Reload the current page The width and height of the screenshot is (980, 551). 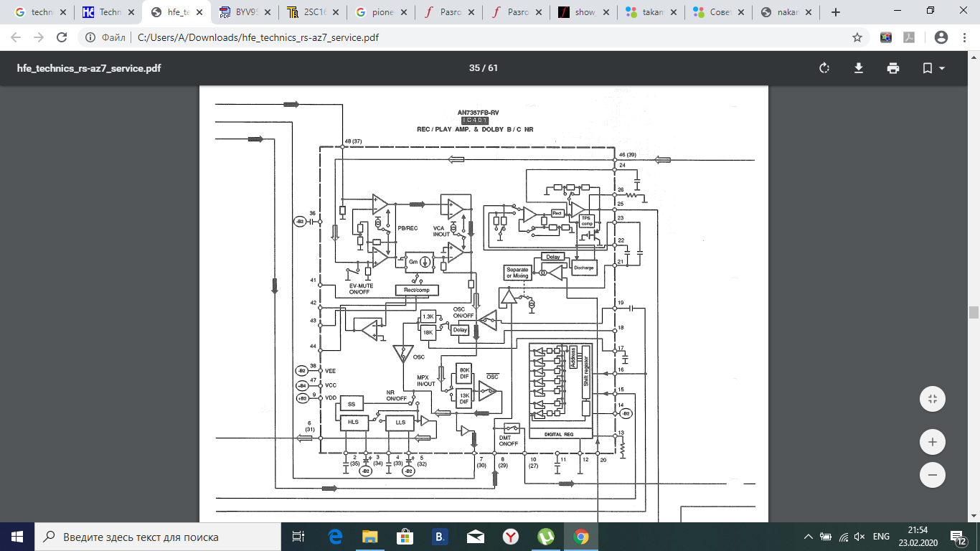tap(62, 37)
